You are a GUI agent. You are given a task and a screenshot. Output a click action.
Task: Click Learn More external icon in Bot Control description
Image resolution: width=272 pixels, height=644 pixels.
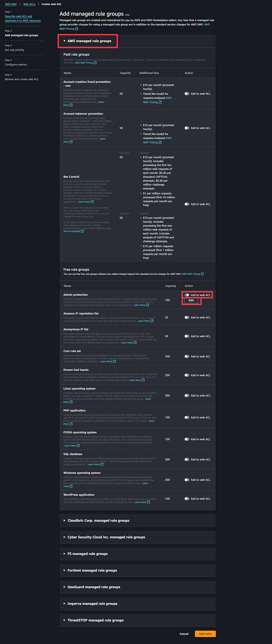pyautogui.click(x=92, y=202)
